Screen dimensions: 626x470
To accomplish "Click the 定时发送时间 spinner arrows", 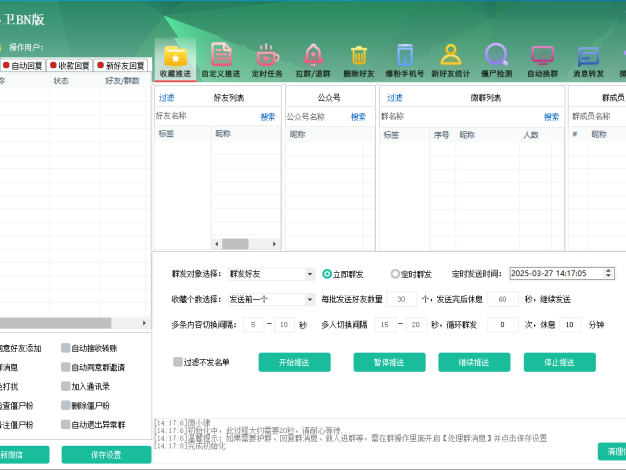I will pyautogui.click(x=608, y=274).
